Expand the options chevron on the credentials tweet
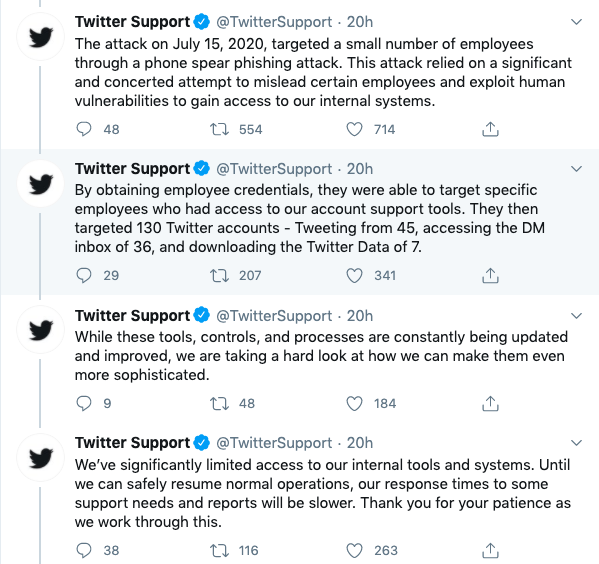 point(576,169)
